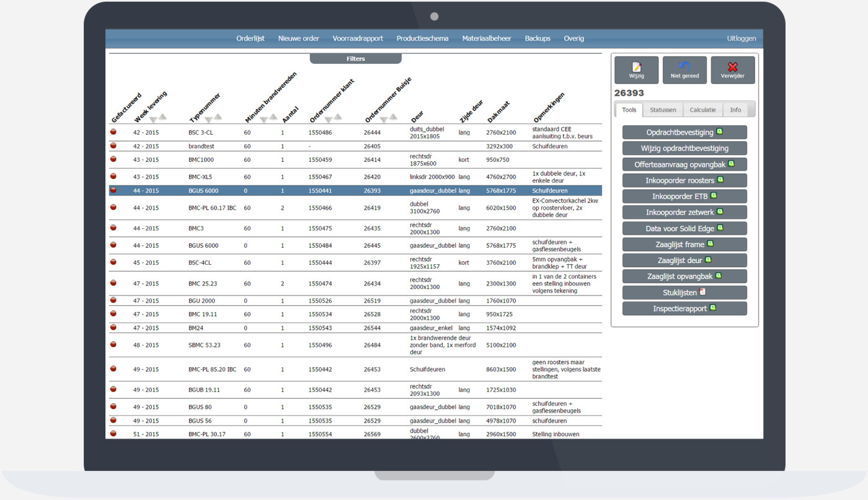Click the Wijzig edit button
Image resolution: width=868 pixels, height=500 pixels.
click(637, 70)
